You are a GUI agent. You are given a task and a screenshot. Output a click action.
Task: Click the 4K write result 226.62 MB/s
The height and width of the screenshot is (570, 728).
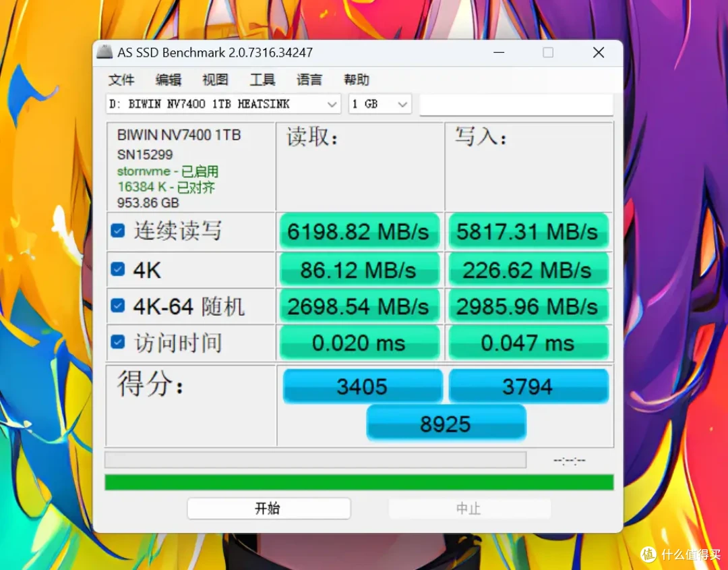click(528, 270)
